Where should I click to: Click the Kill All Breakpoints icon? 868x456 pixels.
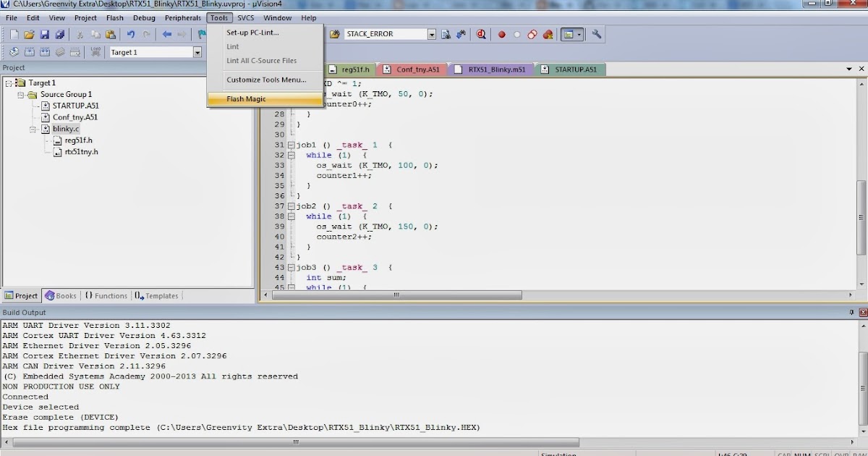click(x=547, y=34)
